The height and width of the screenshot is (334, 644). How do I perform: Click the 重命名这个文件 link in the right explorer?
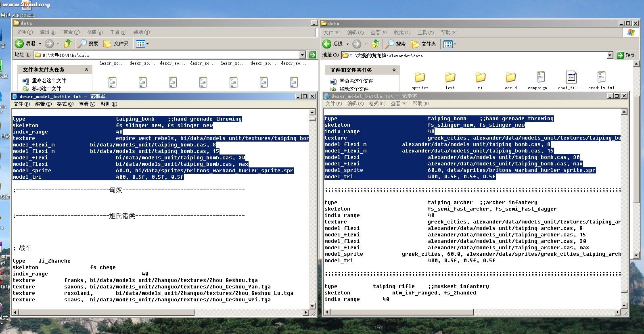(356, 81)
